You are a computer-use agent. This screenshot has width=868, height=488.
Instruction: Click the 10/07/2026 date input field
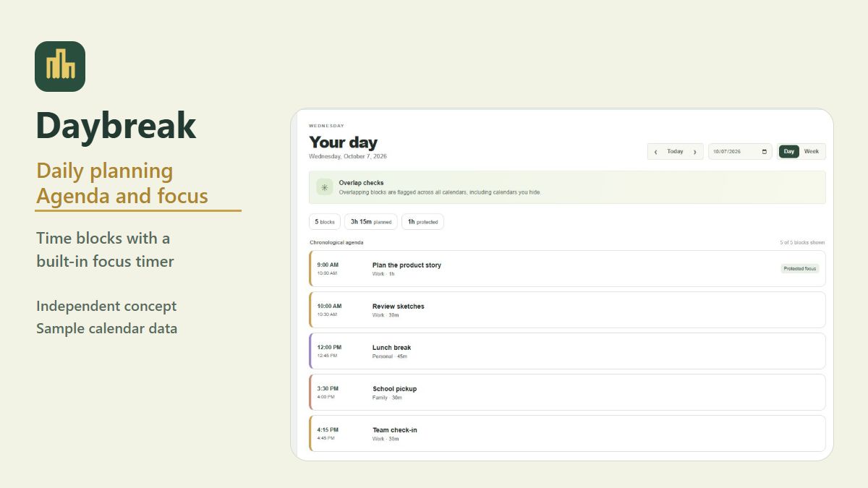(x=740, y=152)
